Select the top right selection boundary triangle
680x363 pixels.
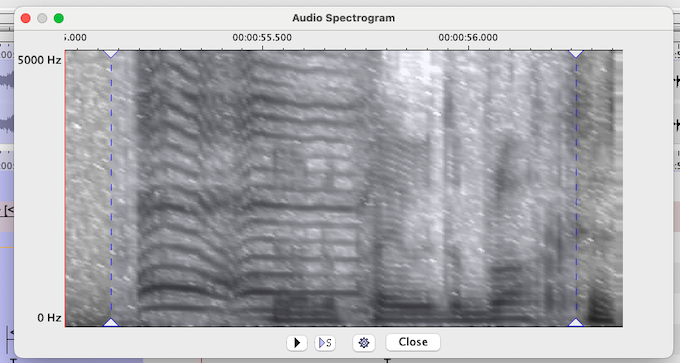(576, 54)
